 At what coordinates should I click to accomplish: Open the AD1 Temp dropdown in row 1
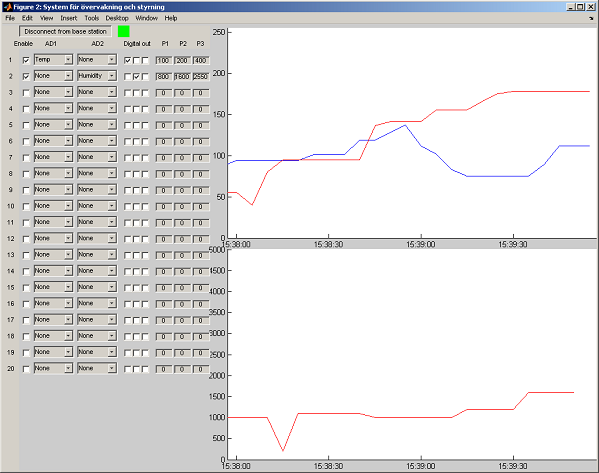tap(53, 60)
